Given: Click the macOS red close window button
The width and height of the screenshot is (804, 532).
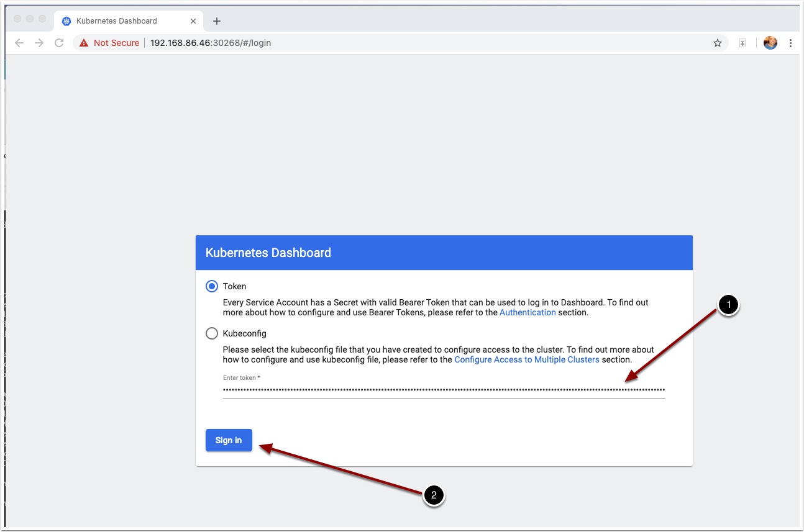Looking at the screenshot, I should tap(17, 19).
